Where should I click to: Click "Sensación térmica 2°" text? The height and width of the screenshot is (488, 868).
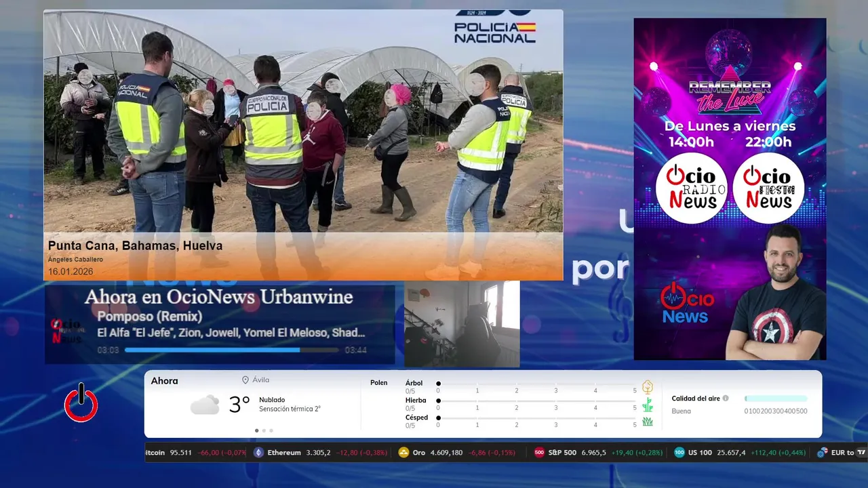(x=290, y=409)
